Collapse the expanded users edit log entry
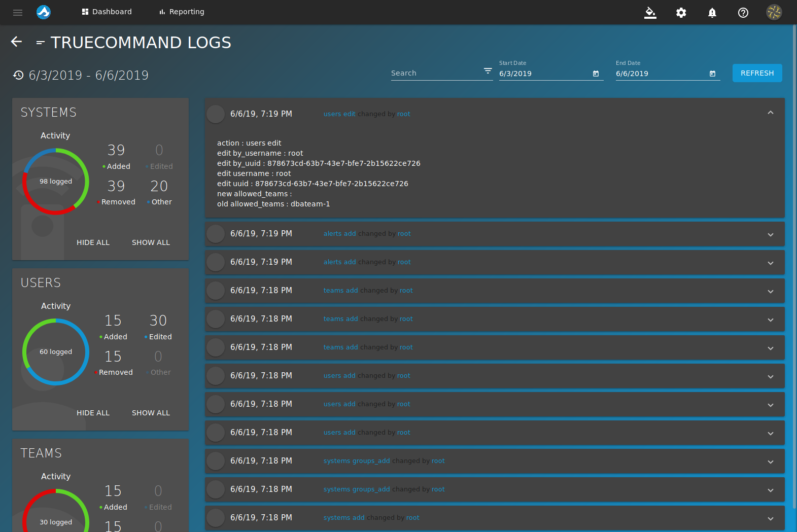The image size is (797, 532). click(x=770, y=113)
